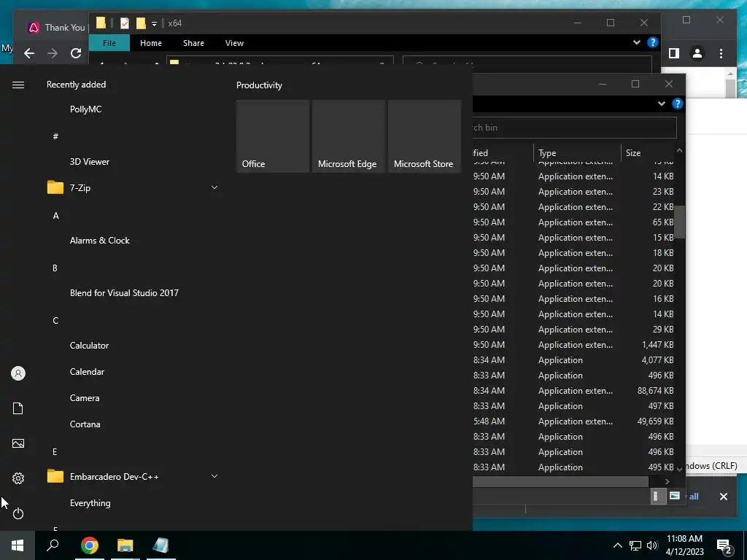Open the user account icon in Start sidebar
747x560 pixels.
(x=18, y=373)
